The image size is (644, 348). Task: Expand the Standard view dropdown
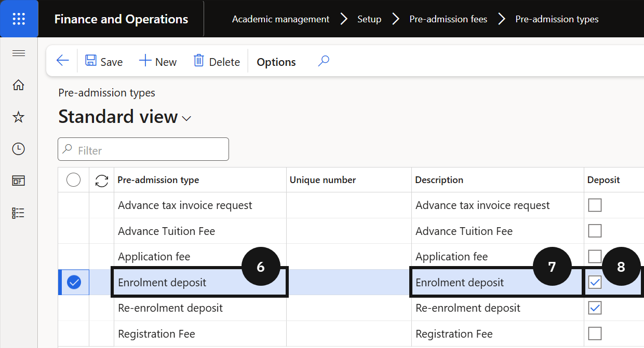186,118
